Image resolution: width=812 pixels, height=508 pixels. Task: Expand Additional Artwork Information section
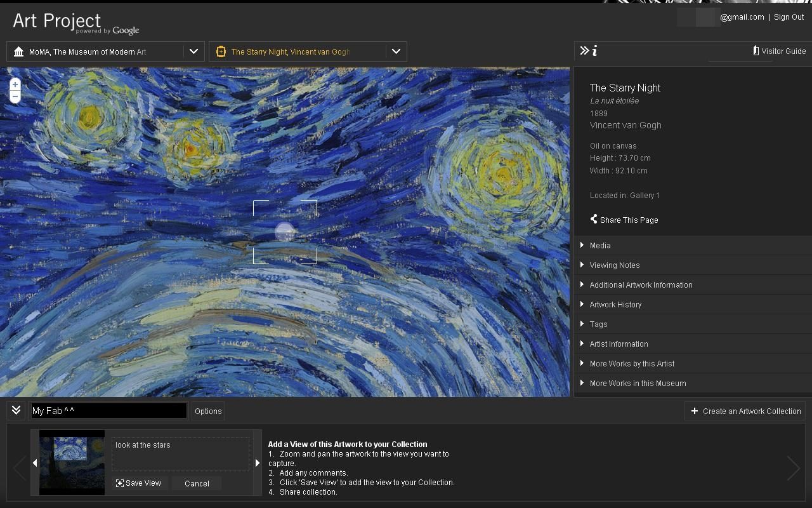693,284
